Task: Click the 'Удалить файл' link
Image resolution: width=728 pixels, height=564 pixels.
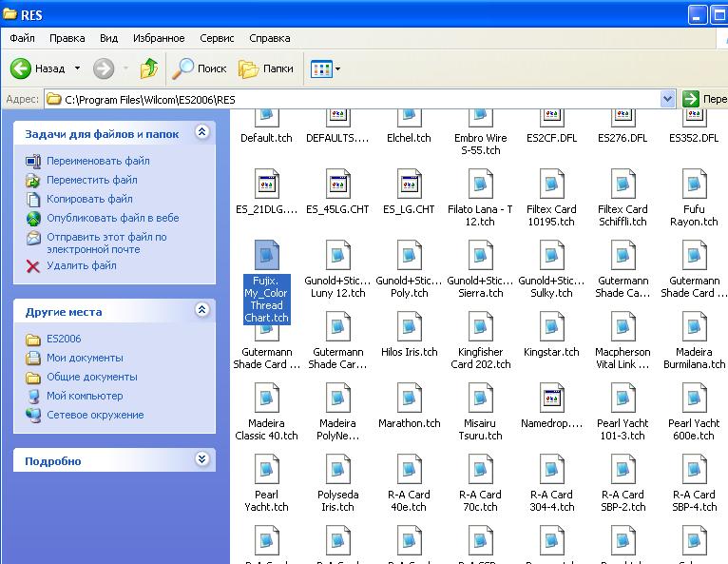Action: (x=81, y=265)
